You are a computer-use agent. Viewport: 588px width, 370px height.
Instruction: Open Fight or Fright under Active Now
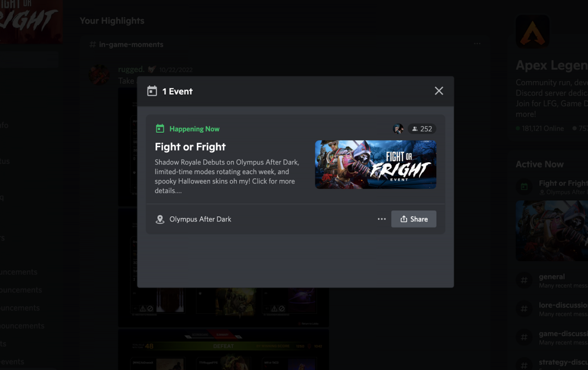coord(563,183)
